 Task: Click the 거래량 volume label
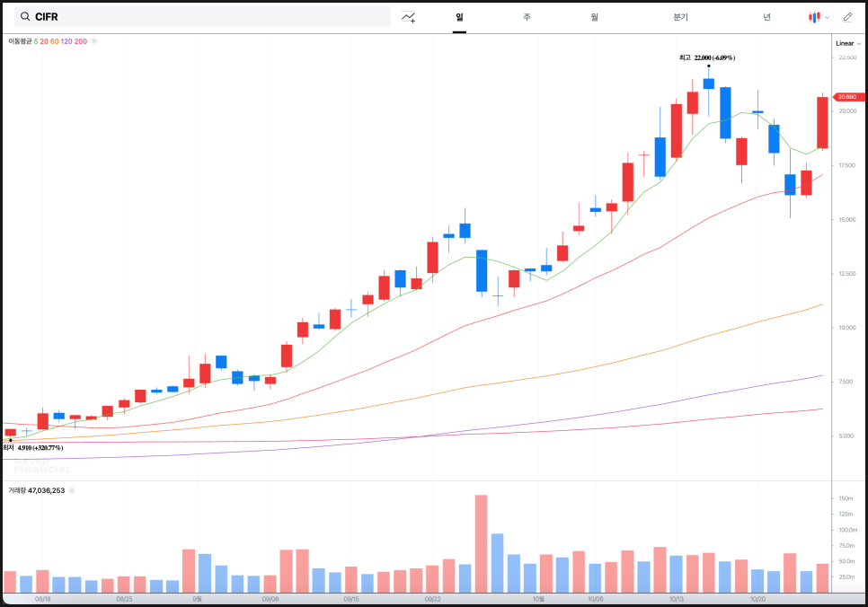18,490
